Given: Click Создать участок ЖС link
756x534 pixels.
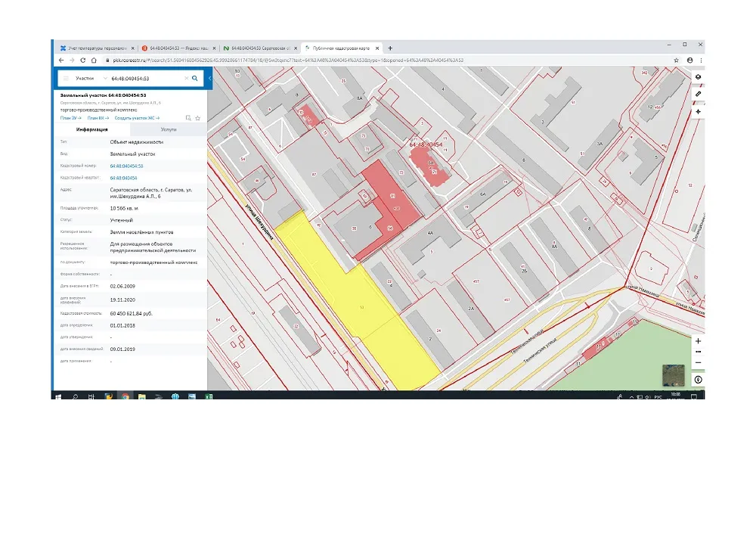Looking at the screenshot, I should [137, 118].
